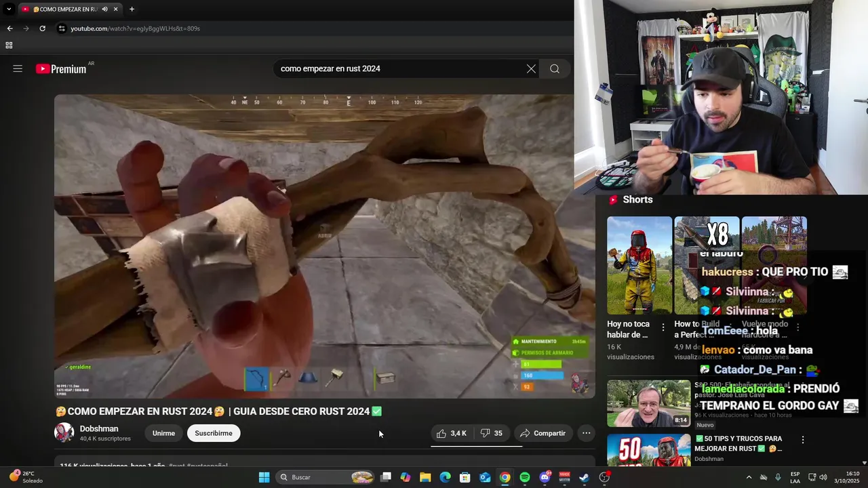Open the apps grid in the bookmarks bar

(x=9, y=45)
